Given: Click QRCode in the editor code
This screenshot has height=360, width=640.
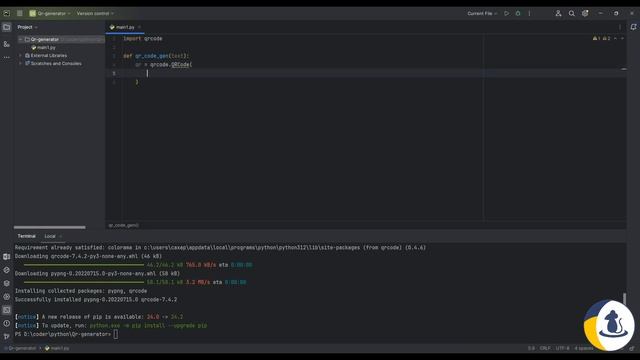Looking at the screenshot, I should 180,64.
